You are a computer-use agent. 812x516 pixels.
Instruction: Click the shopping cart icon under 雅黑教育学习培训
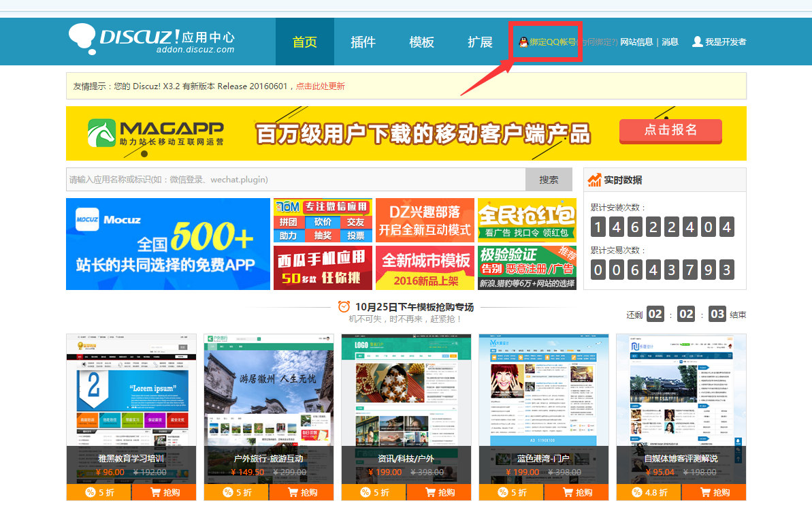pyautogui.click(x=155, y=492)
